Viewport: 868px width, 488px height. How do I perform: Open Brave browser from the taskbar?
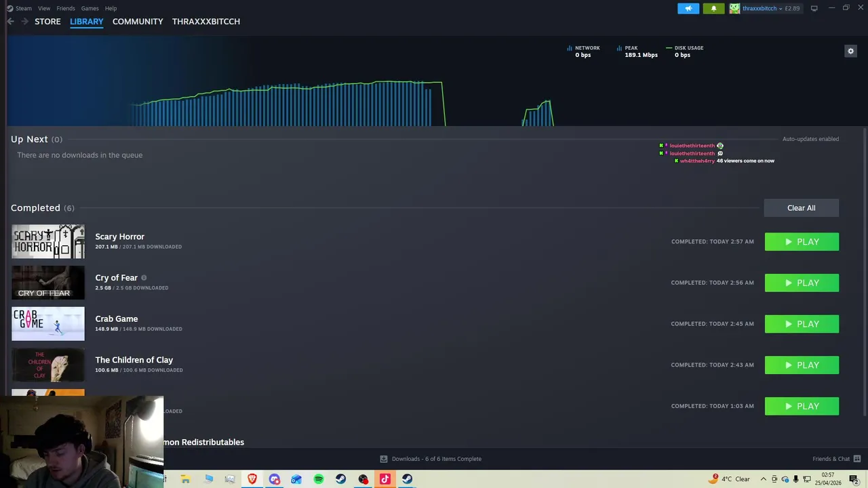pos(252,479)
